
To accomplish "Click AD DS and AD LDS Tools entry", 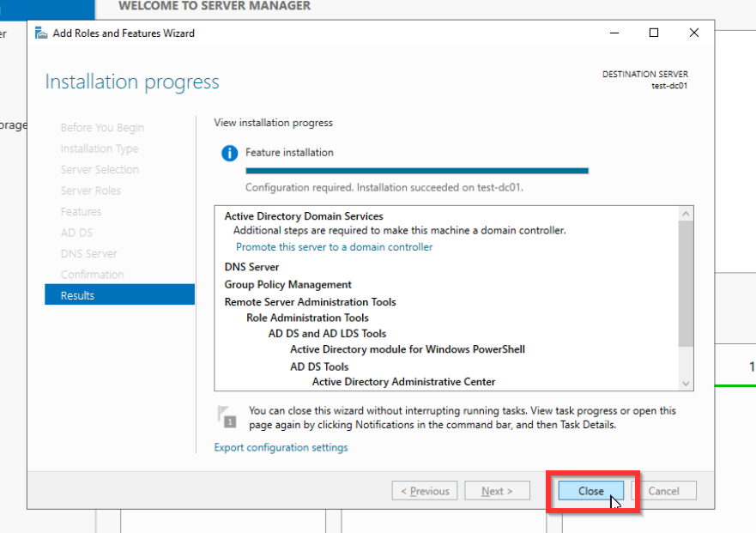I will pos(327,334).
